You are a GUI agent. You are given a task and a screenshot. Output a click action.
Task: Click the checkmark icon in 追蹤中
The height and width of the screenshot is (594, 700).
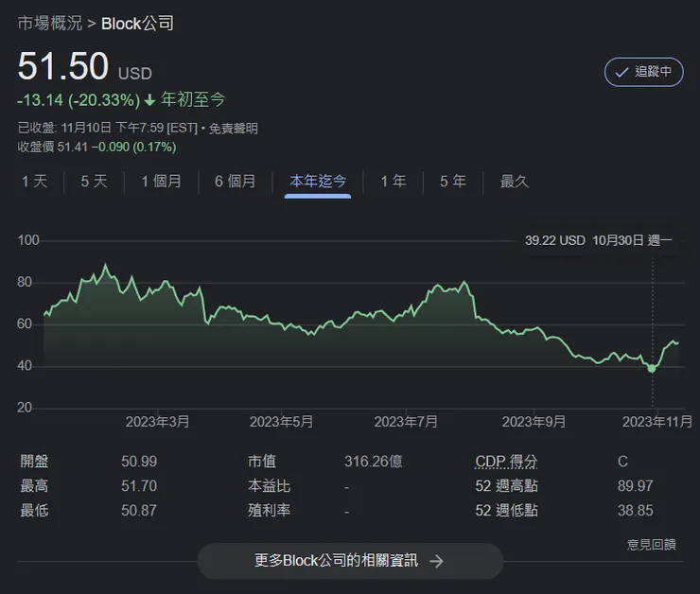click(x=621, y=72)
